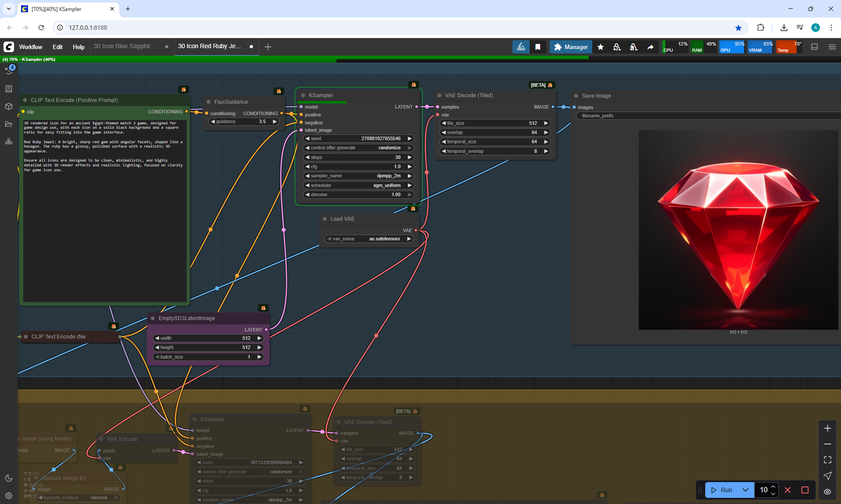Click the bookmark icon in top toolbar
841x504 pixels.
[x=538, y=47]
